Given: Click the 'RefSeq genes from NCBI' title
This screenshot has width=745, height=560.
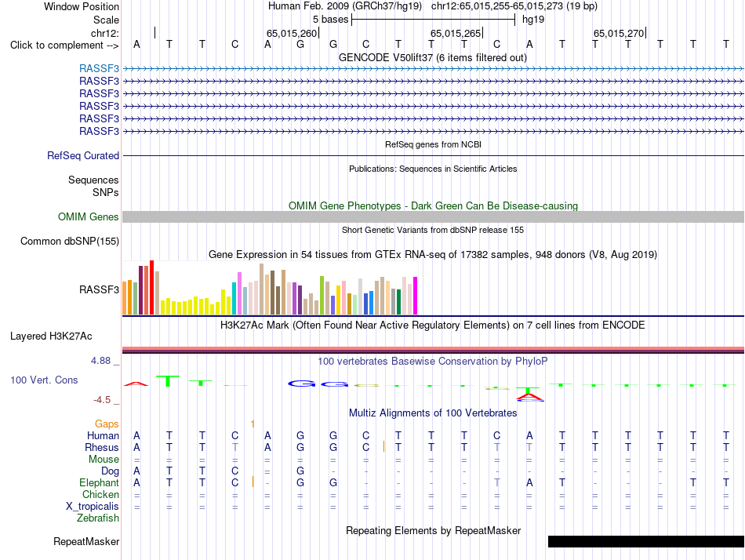Looking at the screenshot, I should (433, 144).
